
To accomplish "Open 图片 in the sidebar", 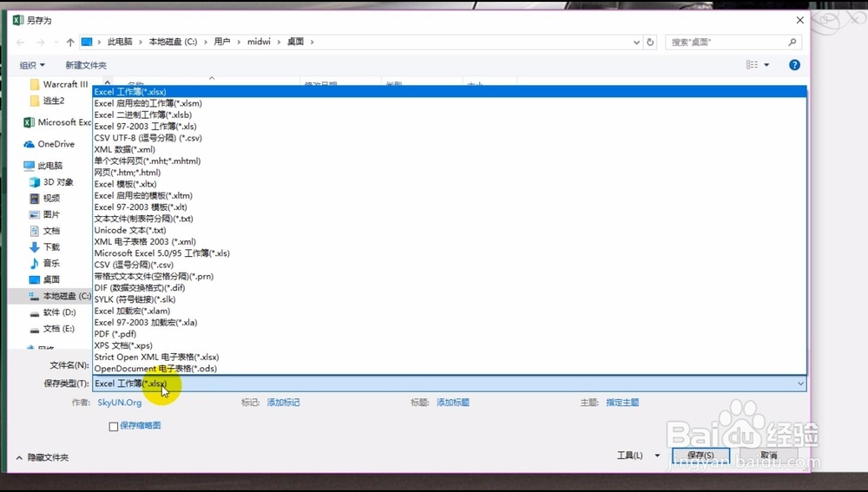I will 44,214.
